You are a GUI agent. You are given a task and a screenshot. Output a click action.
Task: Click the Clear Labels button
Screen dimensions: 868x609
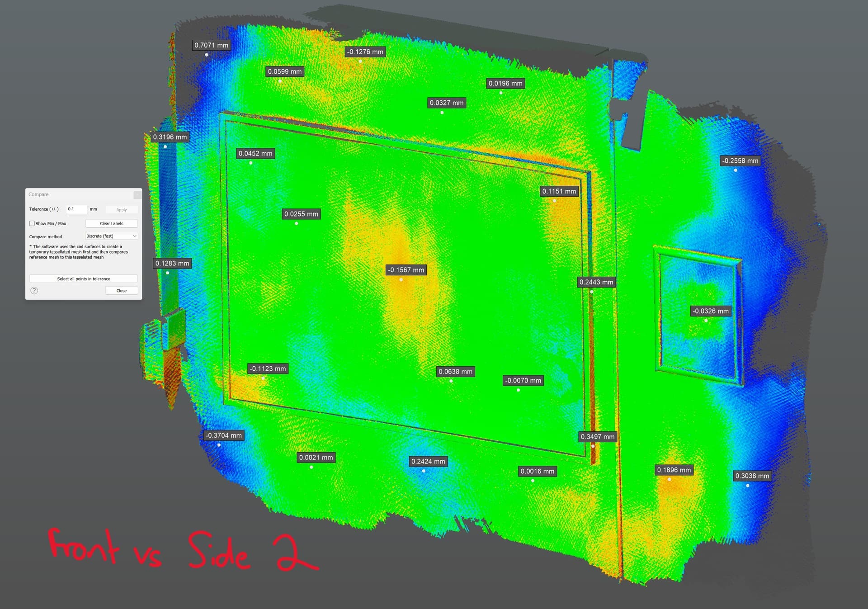(111, 223)
